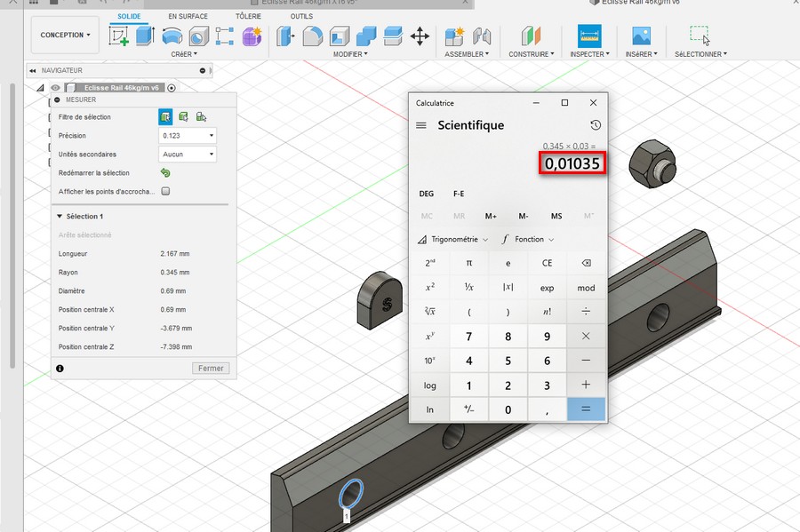Collapse the Sélection 1 section
800x532 pixels.
point(60,216)
